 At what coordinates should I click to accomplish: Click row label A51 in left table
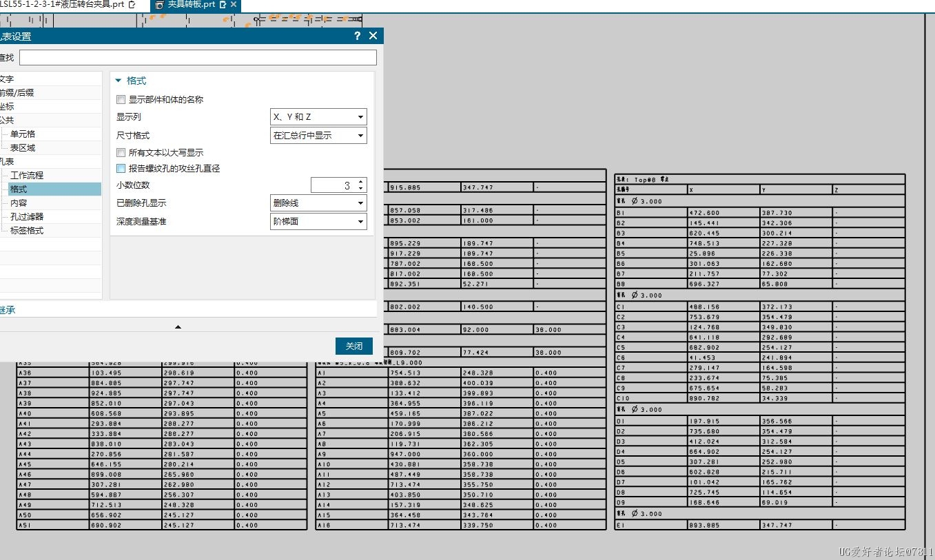25,525
